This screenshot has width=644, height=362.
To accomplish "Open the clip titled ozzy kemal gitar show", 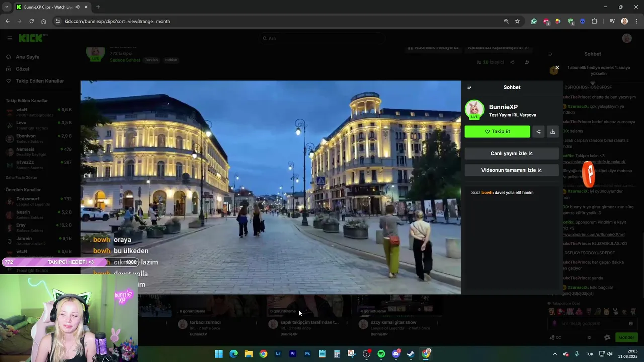I will pos(393,322).
